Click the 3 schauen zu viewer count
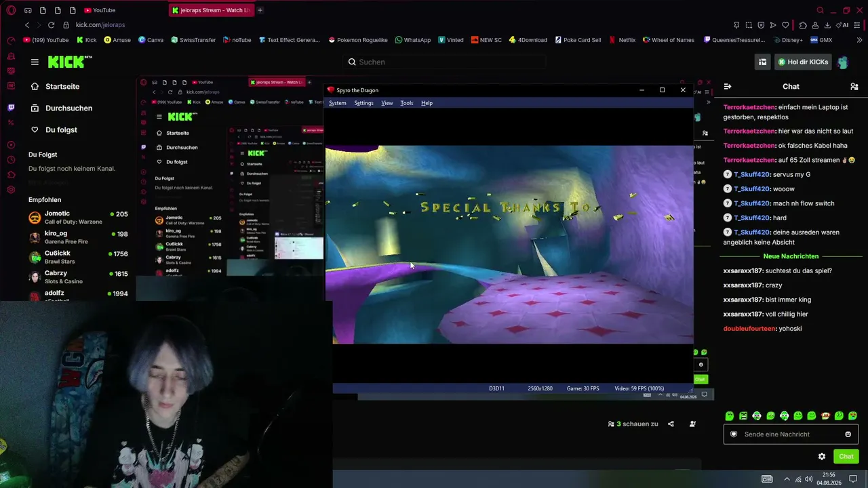The image size is (868, 488). tap(633, 424)
